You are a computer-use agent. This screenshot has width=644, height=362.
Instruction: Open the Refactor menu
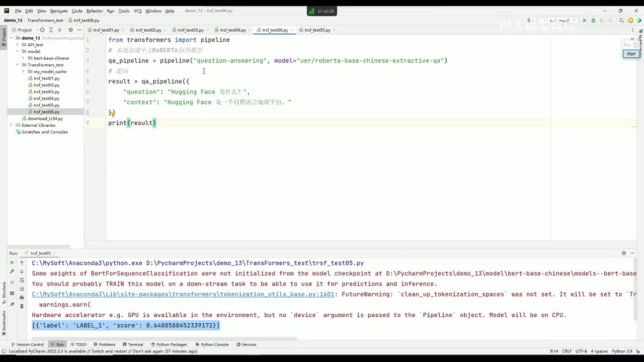[x=95, y=11]
